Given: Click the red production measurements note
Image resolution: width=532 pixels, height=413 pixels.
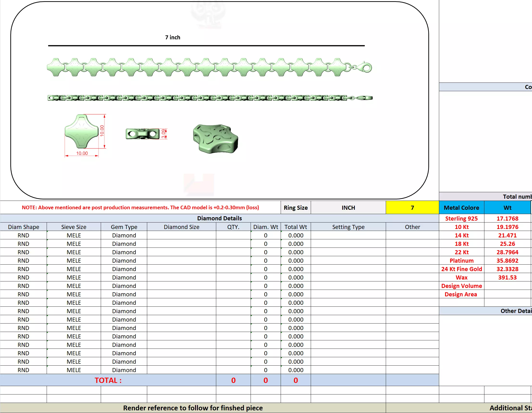Looking at the screenshot, I should [140, 207].
